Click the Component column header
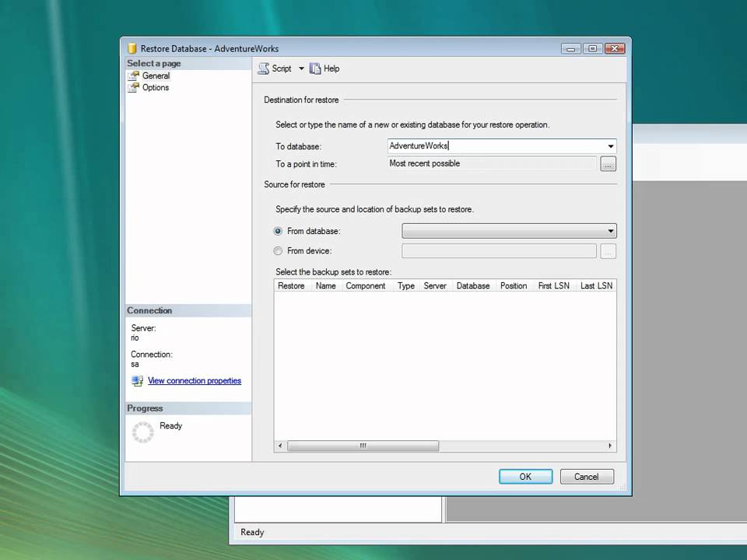This screenshot has width=747, height=560. click(366, 285)
